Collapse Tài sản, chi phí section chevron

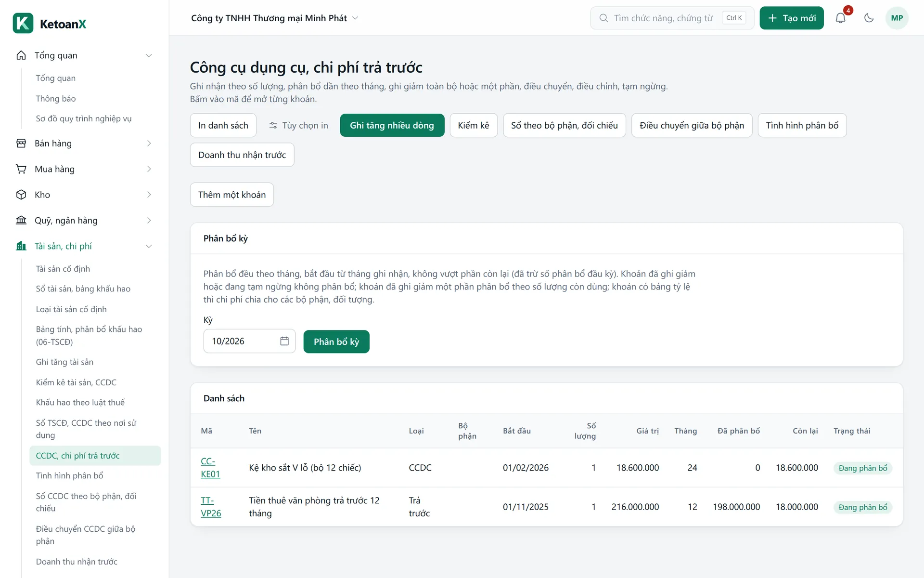pyautogui.click(x=149, y=246)
